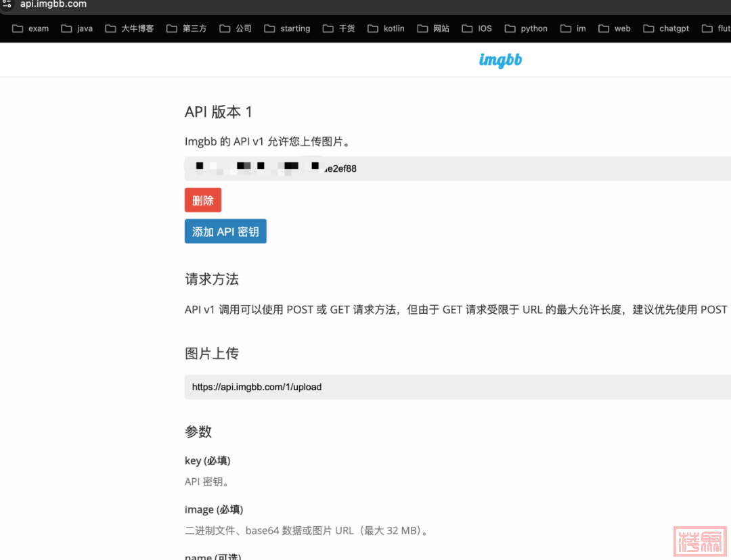Click the blue 添加 API 密钥 button

[225, 231]
